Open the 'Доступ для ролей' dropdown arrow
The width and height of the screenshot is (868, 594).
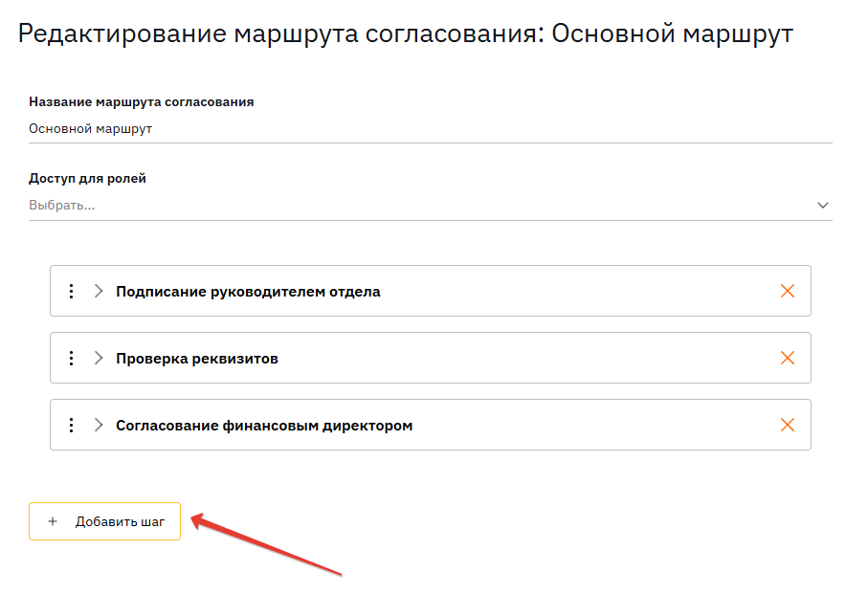[x=822, y=205]
